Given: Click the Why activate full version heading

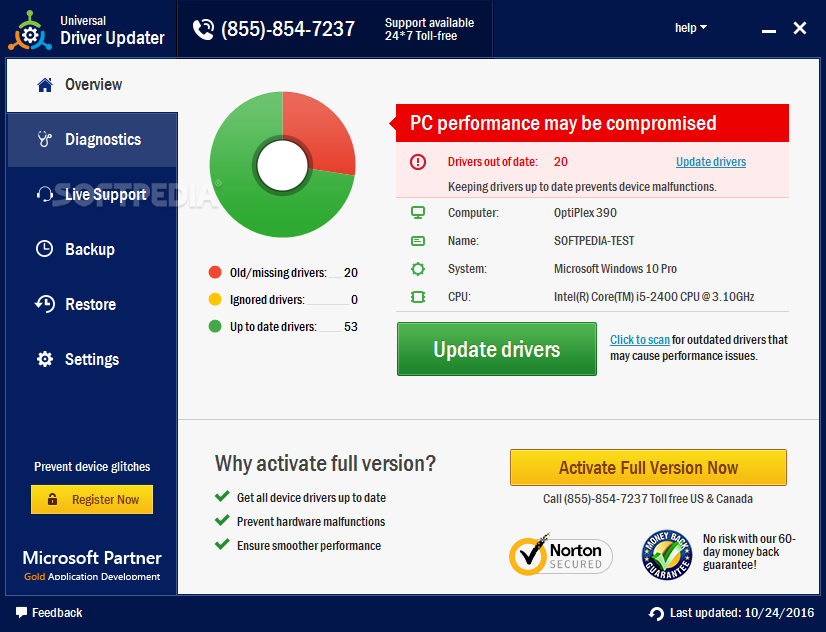Looking at the screenshot, I should tap(325, 463).
